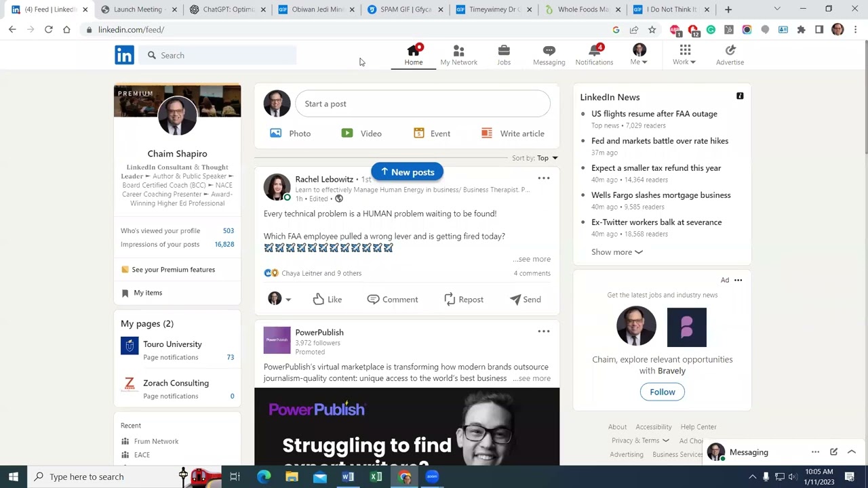
Task: Open Sort by Top dropdown
Action: point(535,158)
